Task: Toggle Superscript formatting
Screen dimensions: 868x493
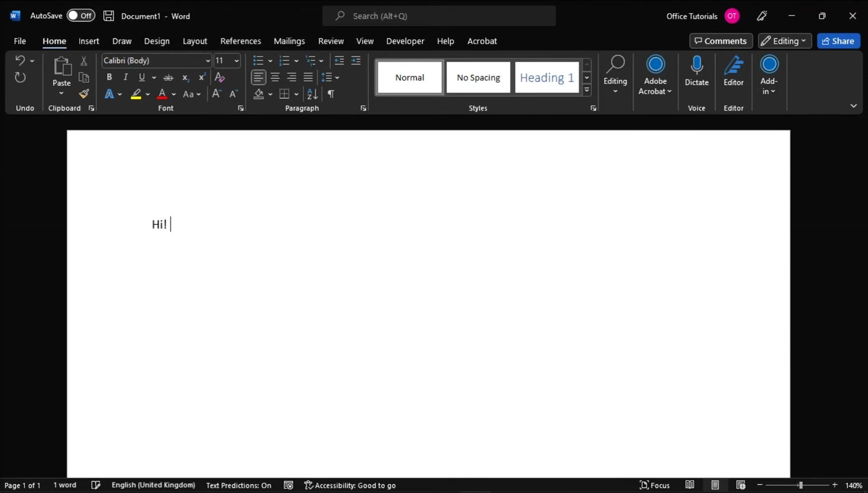Action: coord(202,77)
